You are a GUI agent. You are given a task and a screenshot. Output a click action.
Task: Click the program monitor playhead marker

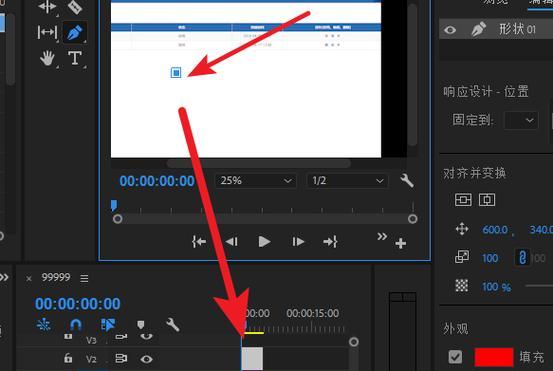tap(114, 206)
